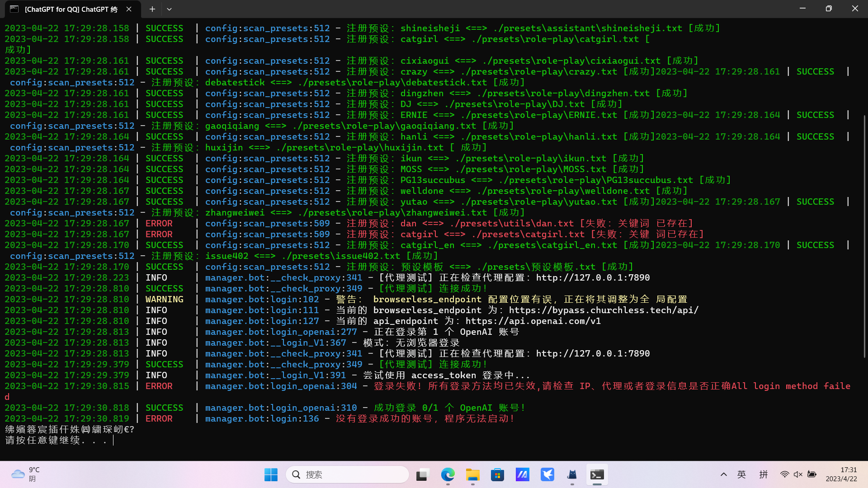Expand the new tab profile dropdown
Image resolution: width=868 pixels, height=488 pixels.
click(x=169, y=9)
